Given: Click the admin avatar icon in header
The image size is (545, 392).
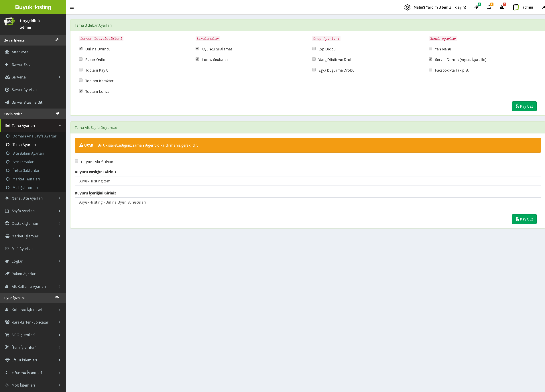Looking at the screenshot, I should point(516,7).
